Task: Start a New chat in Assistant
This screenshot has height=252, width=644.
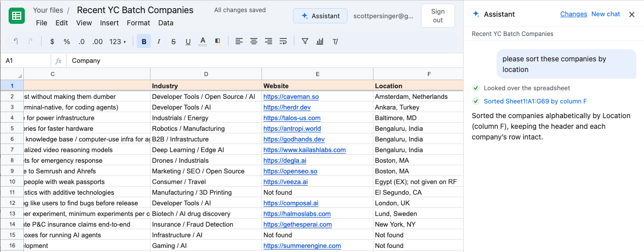Action: point(605,14)
